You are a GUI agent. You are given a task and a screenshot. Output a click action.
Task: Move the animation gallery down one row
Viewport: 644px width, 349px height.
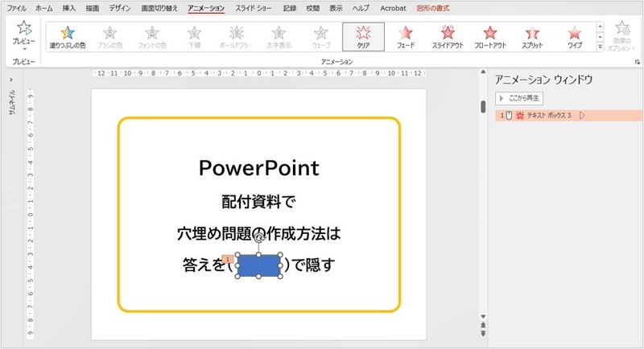[x=600, y=37]
